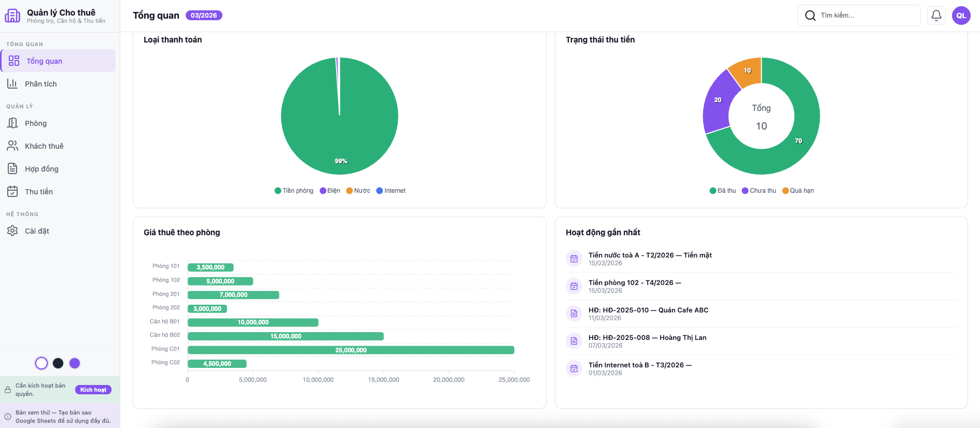Screen dimensions: 980x428
Task: Click the app logo building icon
Action: point(12,16)
